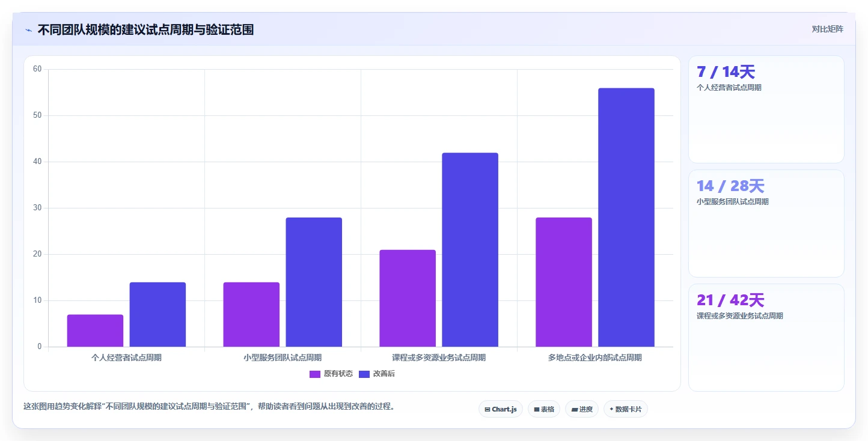Screen dimensions: 868x441
Task: Click 课程或多资源业务试点周期 caption in the data card
Action: click(x=740, y=316)
